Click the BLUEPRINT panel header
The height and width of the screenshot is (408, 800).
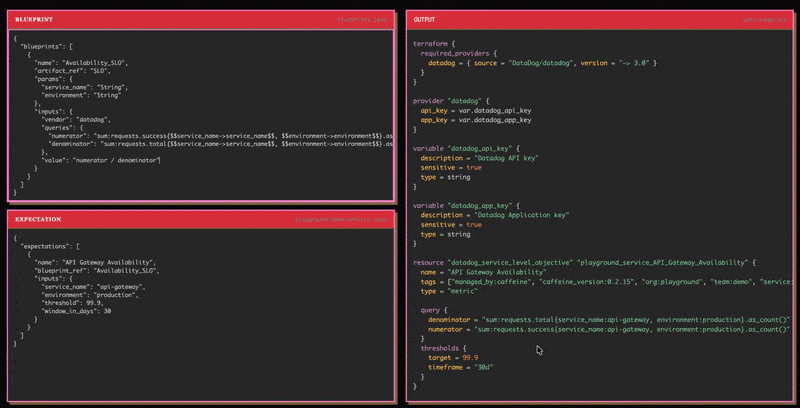[x=35, y=19]
